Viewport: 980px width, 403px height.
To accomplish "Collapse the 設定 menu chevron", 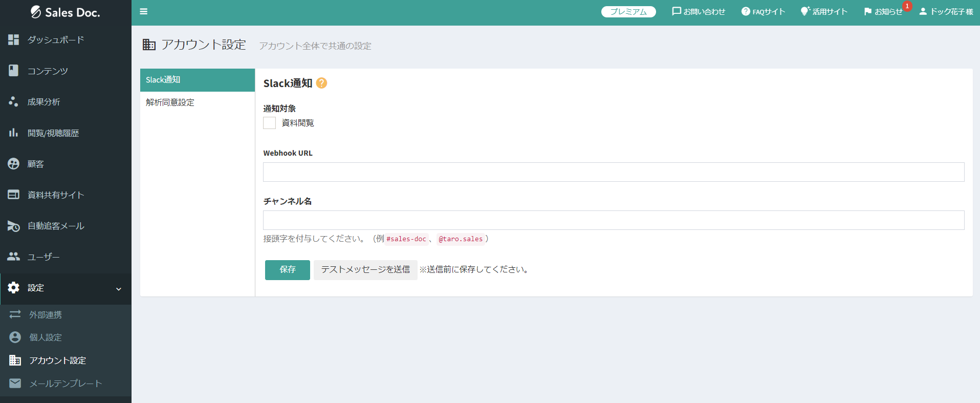I will pos(119,289).
